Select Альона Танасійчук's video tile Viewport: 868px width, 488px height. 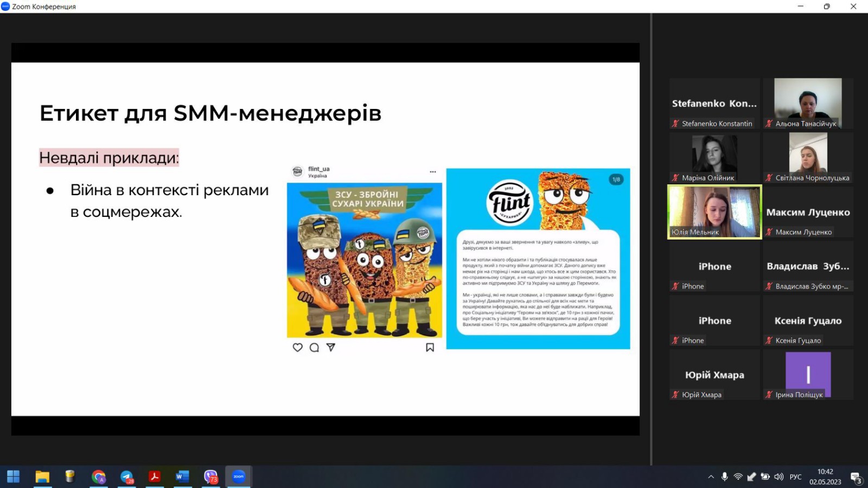[808, 103]
